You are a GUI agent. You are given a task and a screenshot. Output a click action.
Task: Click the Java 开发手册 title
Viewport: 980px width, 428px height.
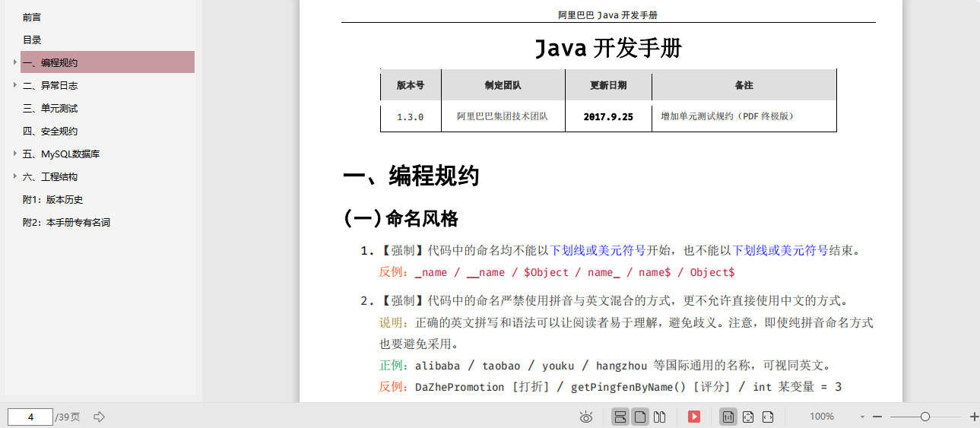608,48
